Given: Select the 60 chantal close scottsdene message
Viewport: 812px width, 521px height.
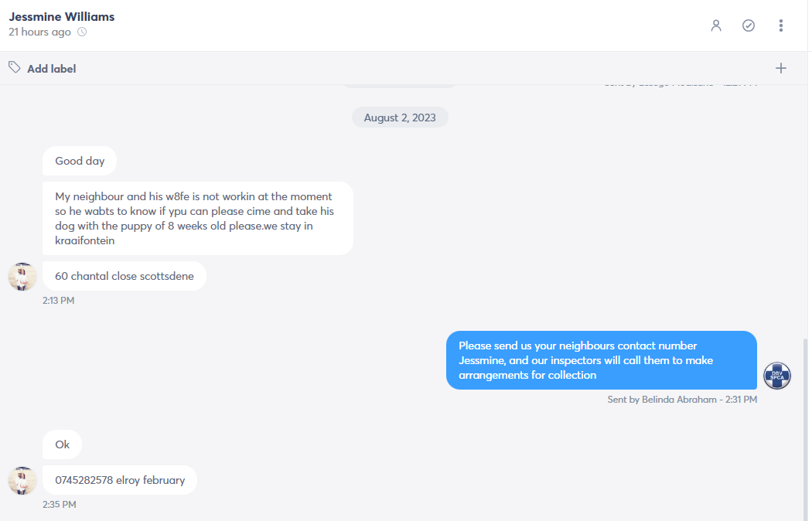Looking at the screenshot, I should click(x=125, y=276).
